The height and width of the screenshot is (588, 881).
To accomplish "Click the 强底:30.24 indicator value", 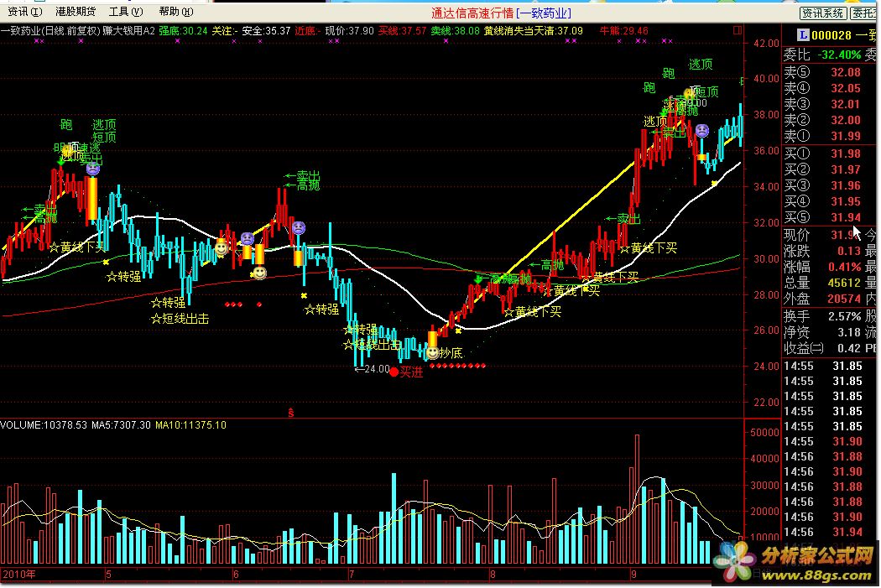I will pyautogui.click(x=183, y=31).
